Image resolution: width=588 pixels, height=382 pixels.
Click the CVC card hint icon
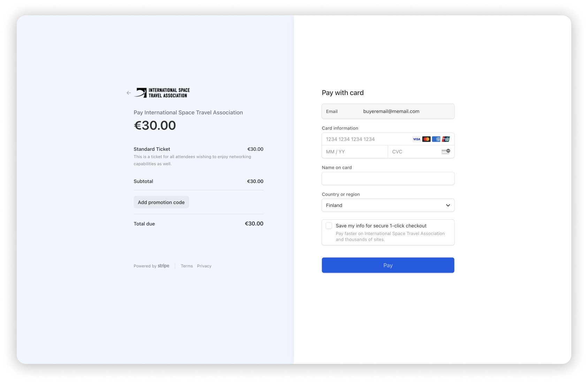[446, 151]
